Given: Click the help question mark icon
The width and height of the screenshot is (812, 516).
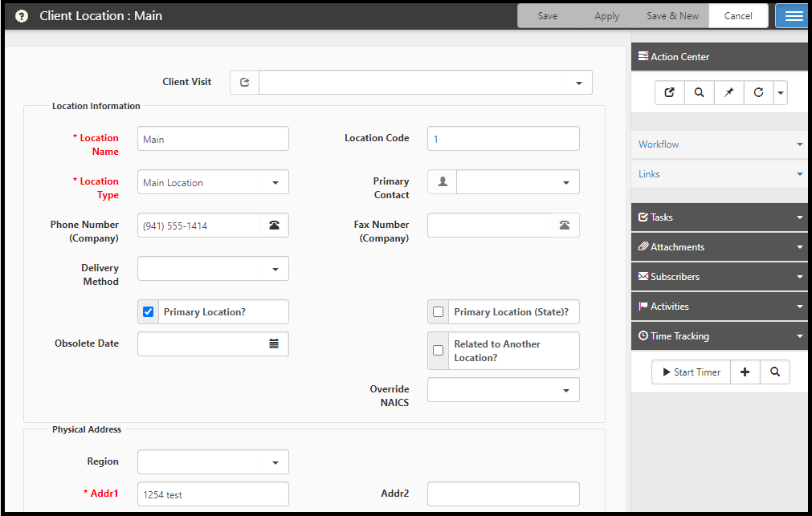Looking at the screenshot, I should coord(22,16).
